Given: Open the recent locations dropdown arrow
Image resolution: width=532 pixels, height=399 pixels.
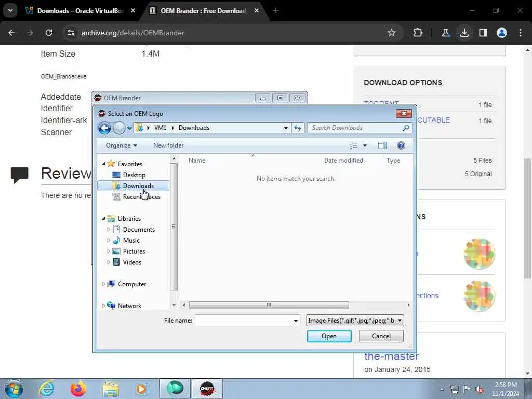Looking at the screenshot, I should 129,128.
